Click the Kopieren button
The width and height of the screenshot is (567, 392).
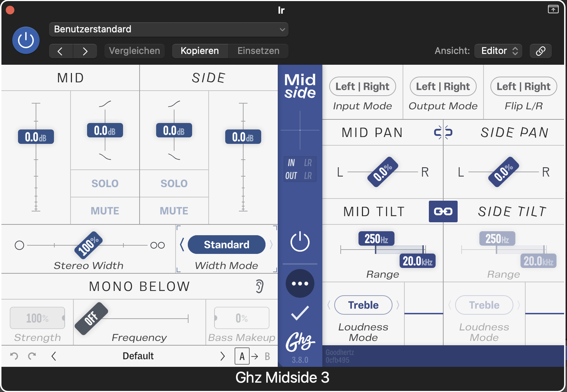point(200,51)
